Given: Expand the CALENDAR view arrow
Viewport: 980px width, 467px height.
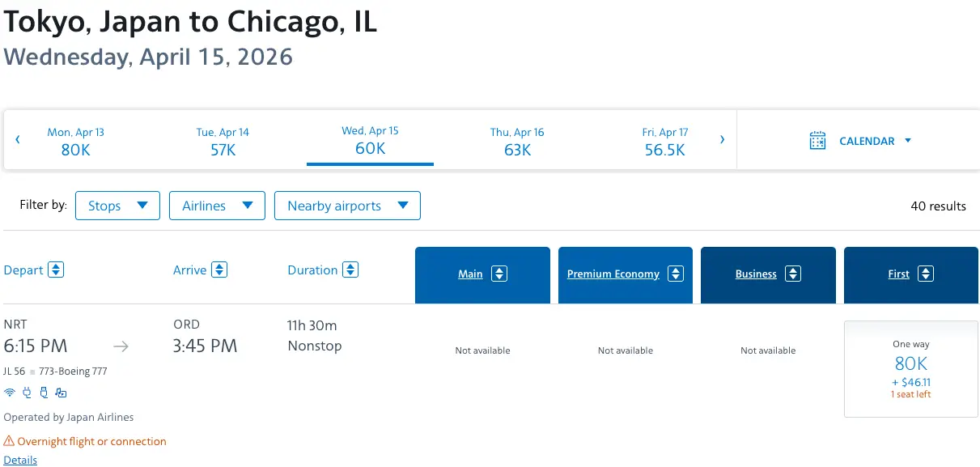Looking at the screenshot, I should click(907, 141).
